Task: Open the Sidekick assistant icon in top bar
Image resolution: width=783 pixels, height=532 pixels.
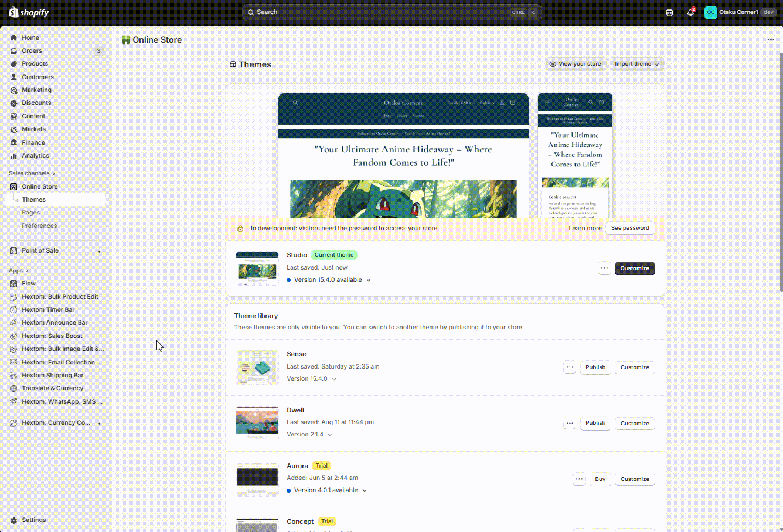Action: tap(669, 12)
